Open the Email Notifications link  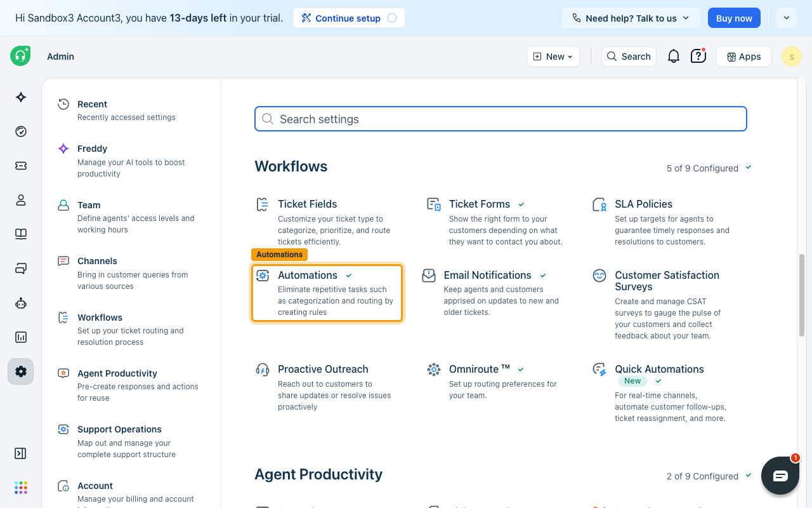pyautogui.click(x=487, y=275)
